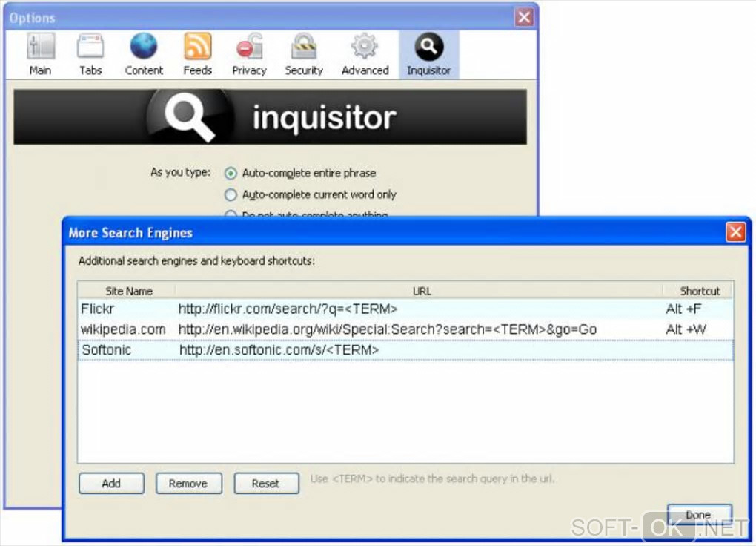Sort by URL column header

(x=422, y=291)
